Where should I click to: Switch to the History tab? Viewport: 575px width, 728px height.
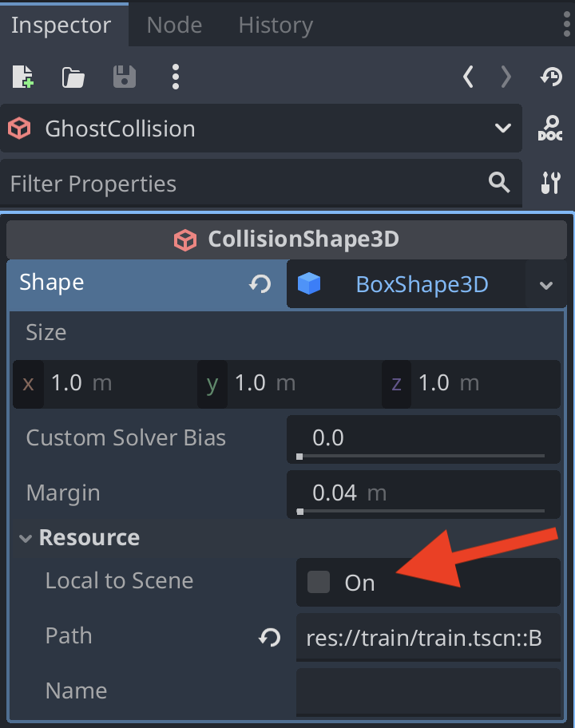(276, 26)
